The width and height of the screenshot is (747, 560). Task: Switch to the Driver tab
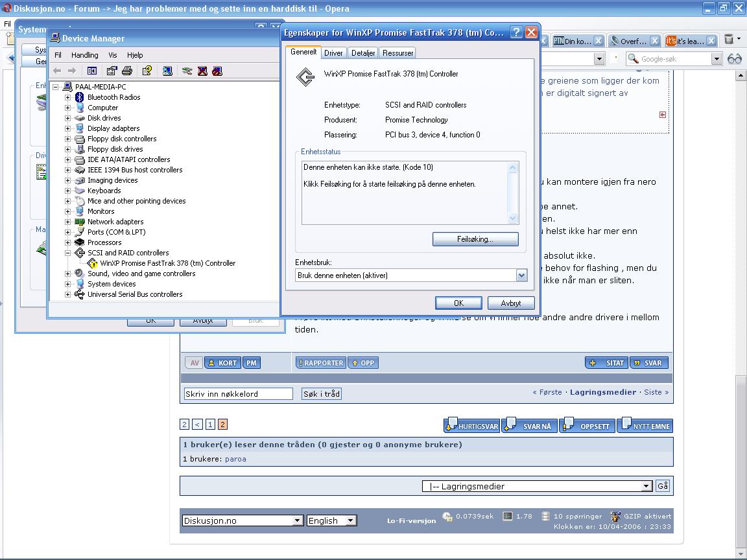[x=333, y=53]
